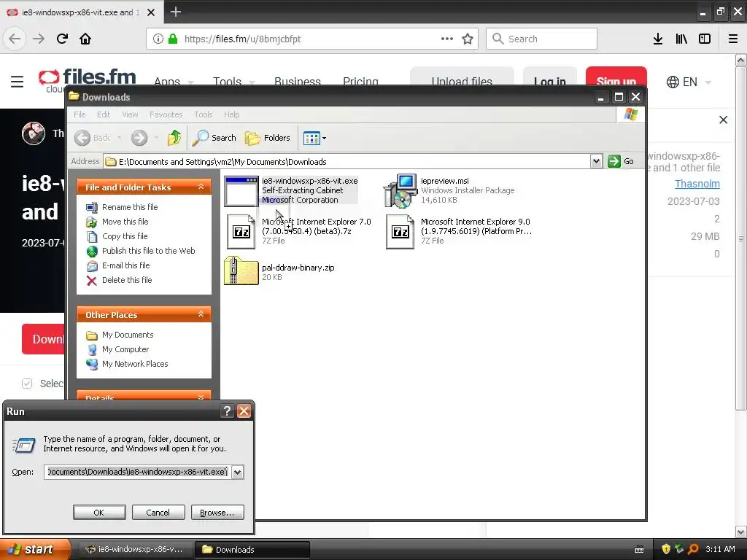The width and height of the screenshot is (747, 560).
Task: Click the Up folder icon in Explorer
Action: pyautogui.click(x=174, y=138)
